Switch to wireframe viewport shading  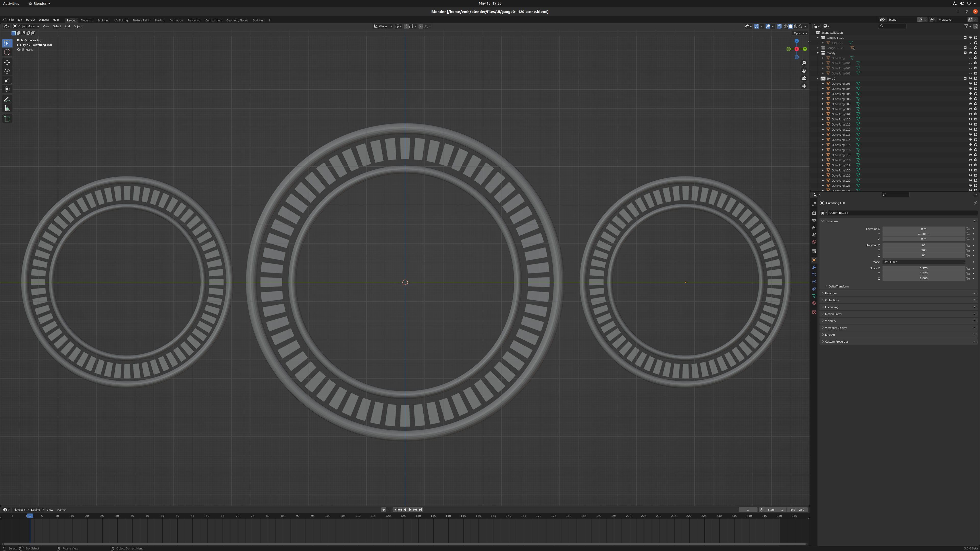pos(786,26)
